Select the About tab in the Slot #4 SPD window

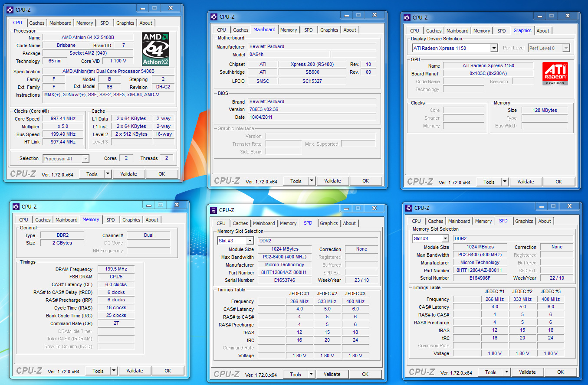[545, 221]
